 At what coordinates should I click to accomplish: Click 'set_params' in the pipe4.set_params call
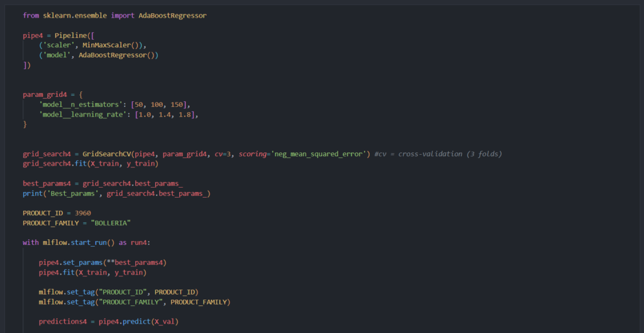click(83, 262)
